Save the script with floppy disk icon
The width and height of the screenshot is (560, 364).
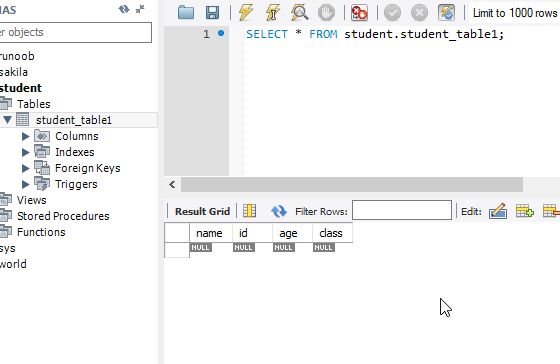[212, 13]
